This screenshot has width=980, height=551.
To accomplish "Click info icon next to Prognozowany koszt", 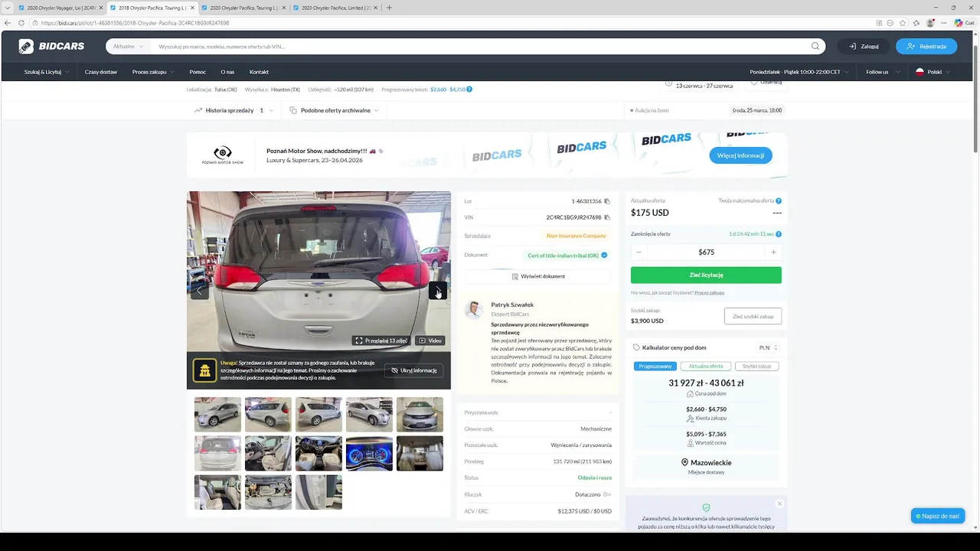I will point(469,90).
